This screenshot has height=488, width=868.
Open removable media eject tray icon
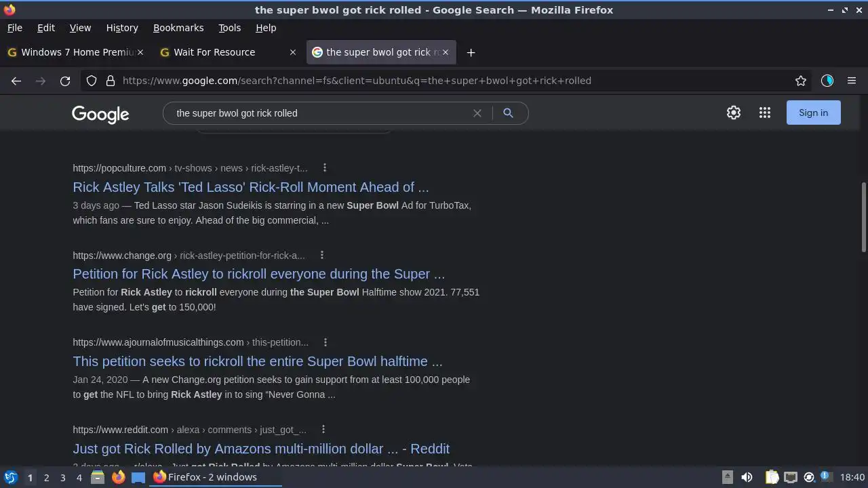tap(727, 477)
